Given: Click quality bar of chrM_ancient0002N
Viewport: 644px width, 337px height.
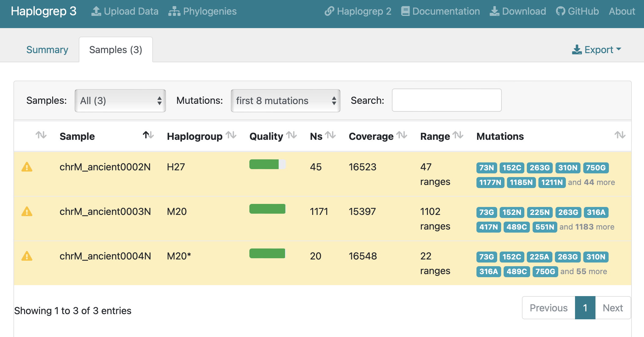Looking at the screenshot, I should 267,164.
